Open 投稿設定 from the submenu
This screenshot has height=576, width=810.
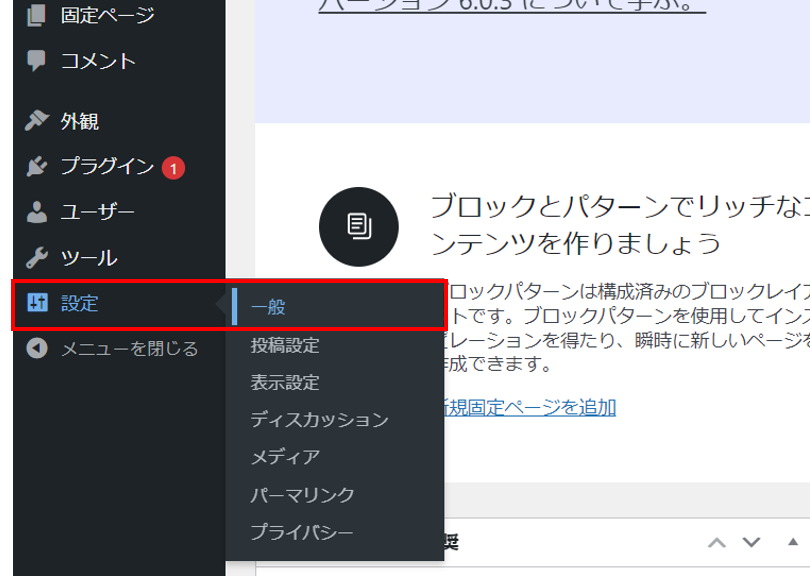point(285,346)
